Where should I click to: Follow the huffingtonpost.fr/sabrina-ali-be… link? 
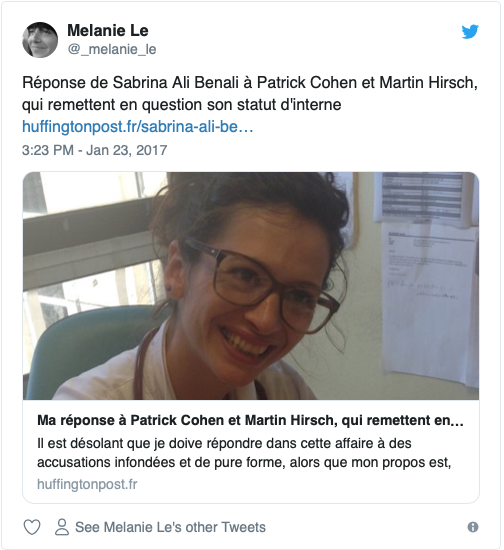click(137, 127)
